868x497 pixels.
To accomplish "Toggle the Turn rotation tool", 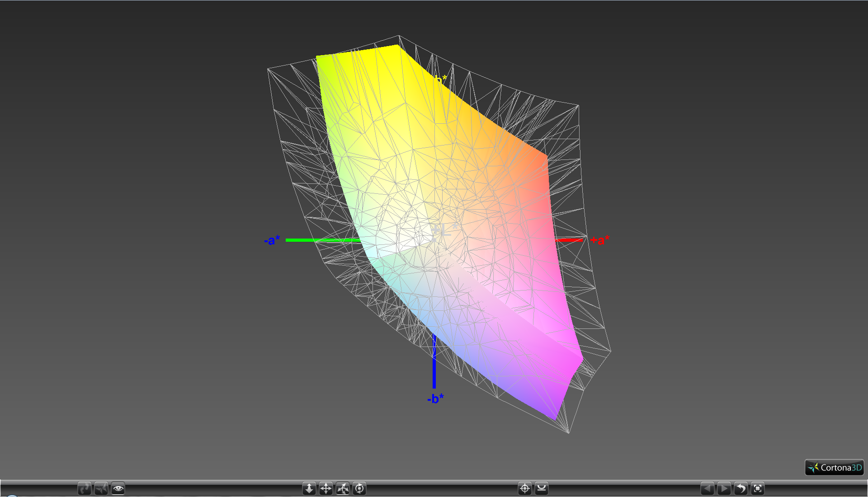I will pyautogui.click(x=343, y=488).
